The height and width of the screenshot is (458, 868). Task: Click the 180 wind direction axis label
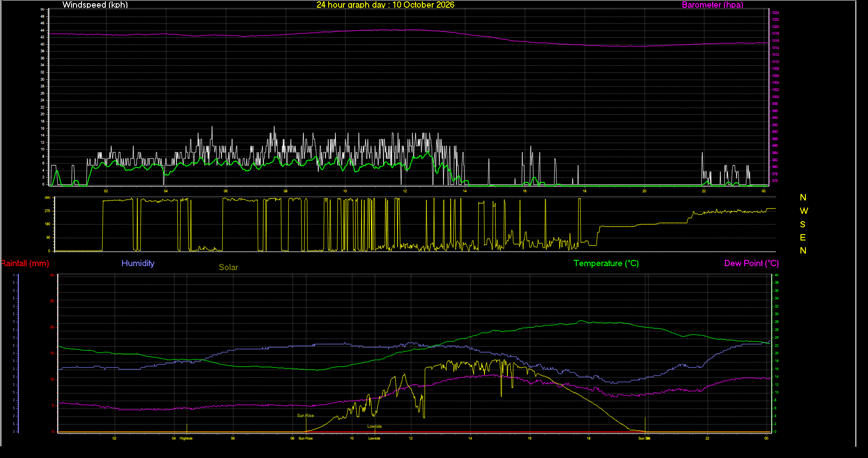(47, 224)
